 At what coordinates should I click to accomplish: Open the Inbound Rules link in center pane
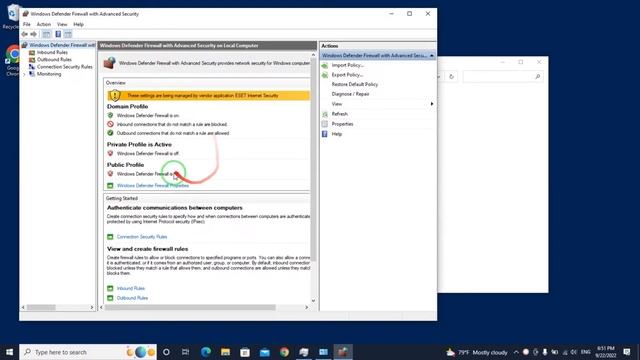131,288
